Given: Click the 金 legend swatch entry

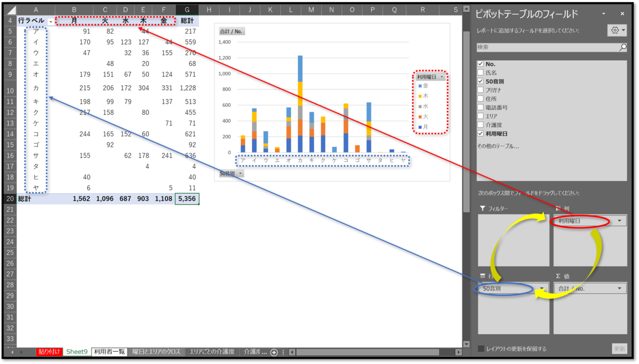Looking at the screenshot, I should click(424, 86).
